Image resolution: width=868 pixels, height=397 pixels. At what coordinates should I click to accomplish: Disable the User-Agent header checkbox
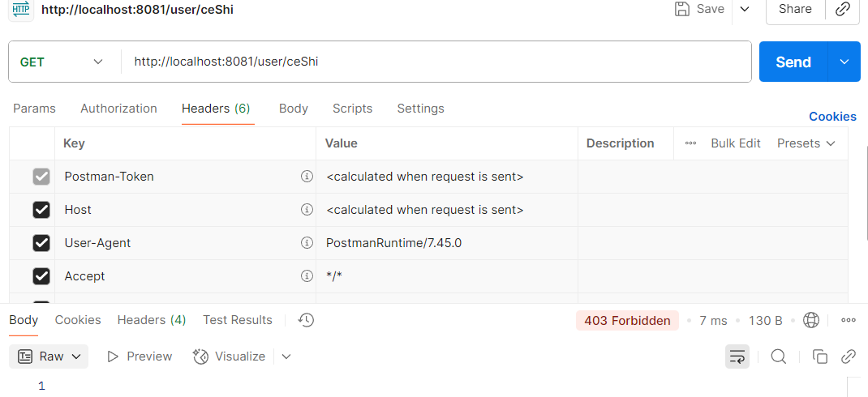[x=41, y=243]
